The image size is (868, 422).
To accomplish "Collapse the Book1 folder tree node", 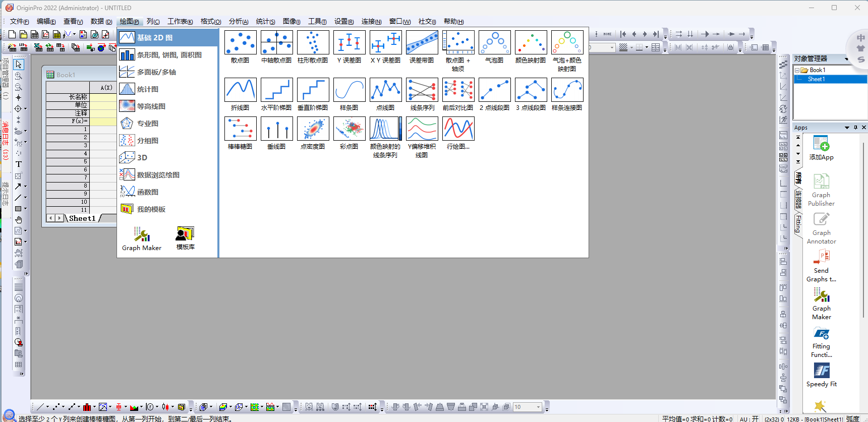I will pyautogui.click(x=797, y=70).
